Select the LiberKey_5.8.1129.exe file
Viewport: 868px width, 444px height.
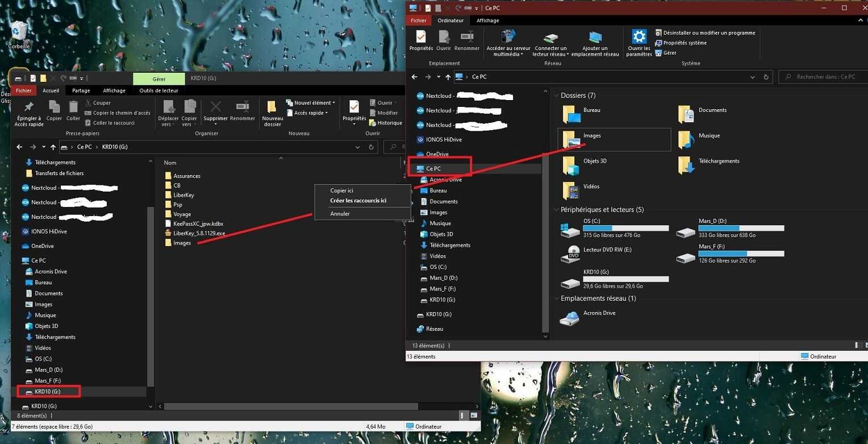[x=195, y=233]
